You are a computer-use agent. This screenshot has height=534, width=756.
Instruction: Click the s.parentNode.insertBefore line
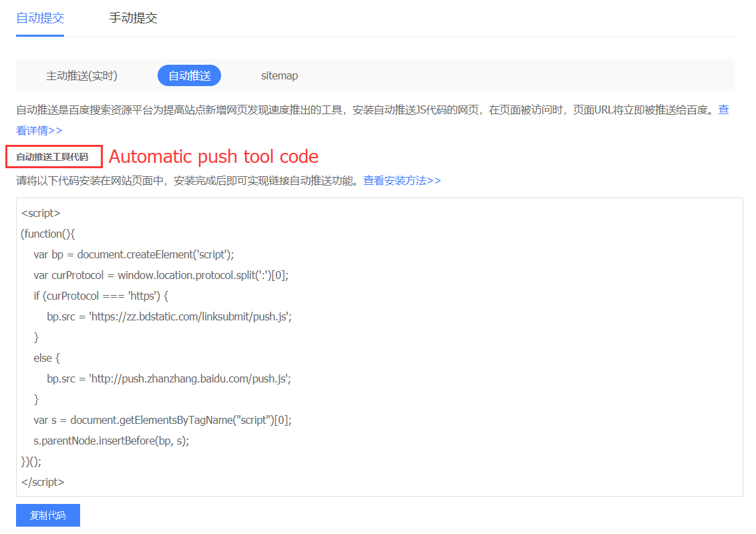[112, 441]
